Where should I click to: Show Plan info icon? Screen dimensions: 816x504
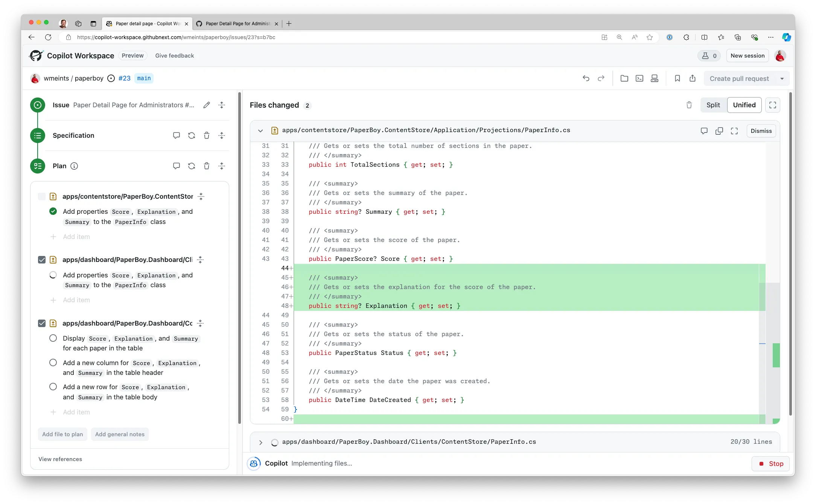[x=74, y=166]
